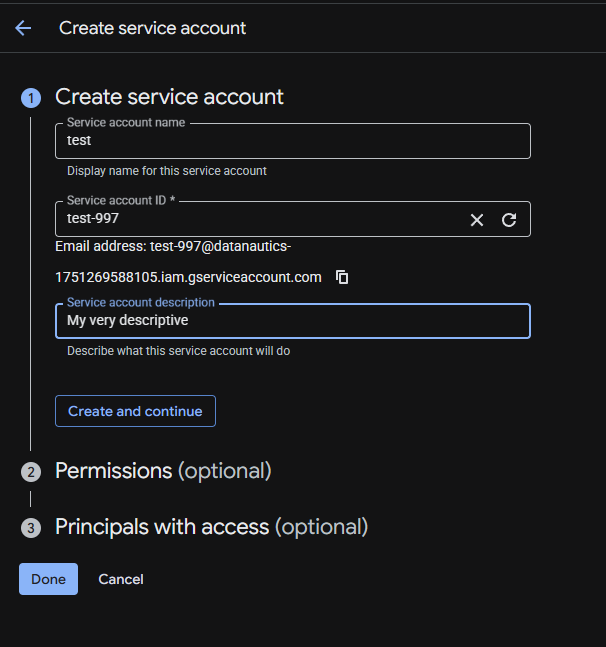The image size is (606, 647).
Task: Click the top header title text
Action: click(x=152, y=28)
